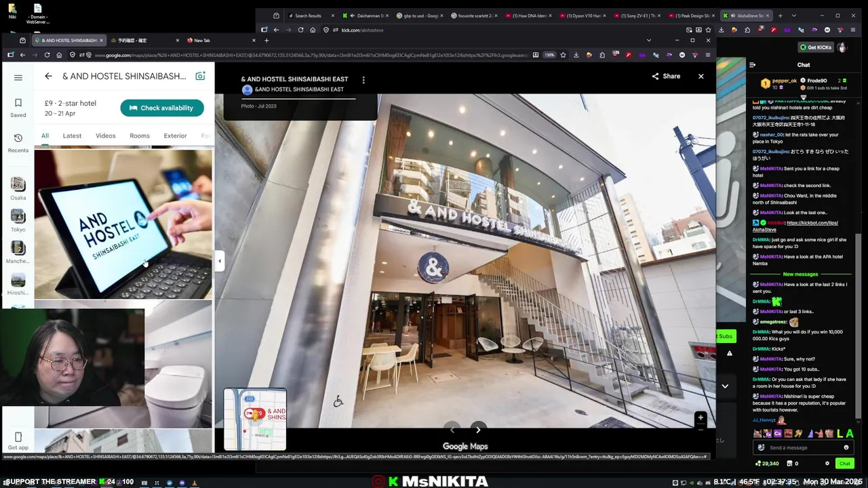Close the photo viewer with X
The width and height of the screenshot is (868, 488).
tap(701, 76)
